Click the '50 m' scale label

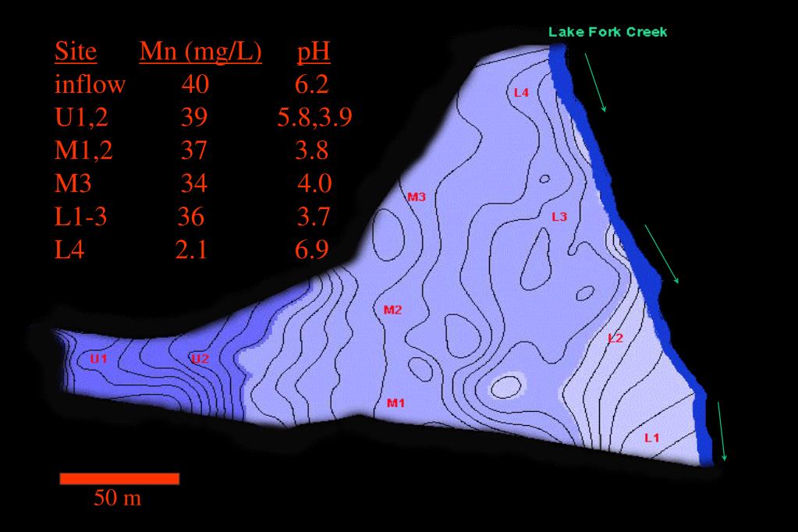point(117,498)
